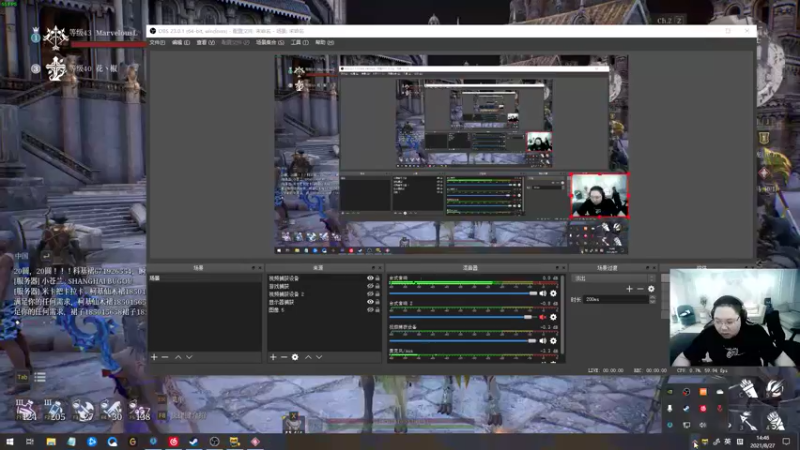
Task: Open the scene transition type dropdown
Action: tap(614, 279)
